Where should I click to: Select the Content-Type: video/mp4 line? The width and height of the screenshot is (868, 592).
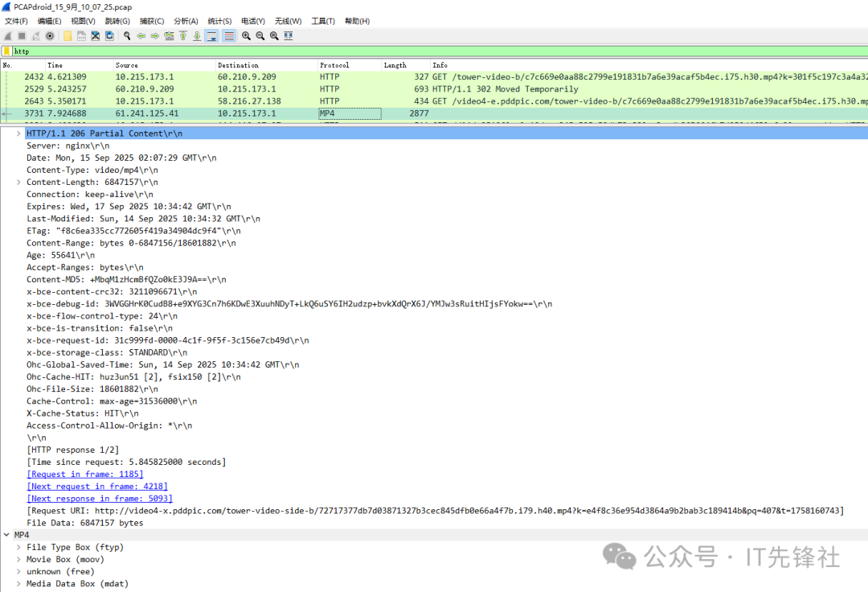point(92,170)
